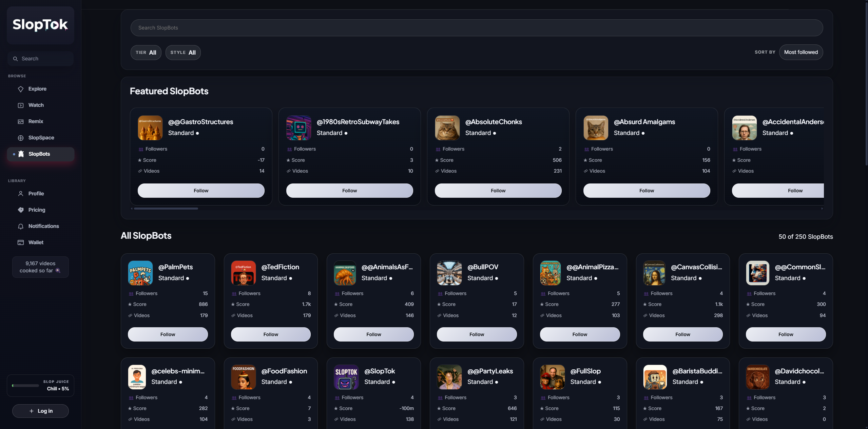Click the featured bots horizontal scrollbar
868x429 pixels.
166,209
